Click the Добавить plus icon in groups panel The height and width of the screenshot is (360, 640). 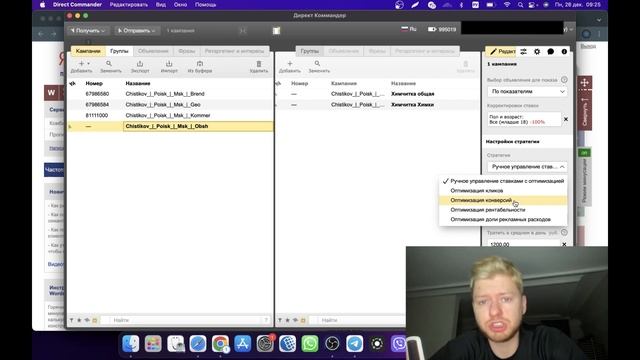click(x=290, y=64)
